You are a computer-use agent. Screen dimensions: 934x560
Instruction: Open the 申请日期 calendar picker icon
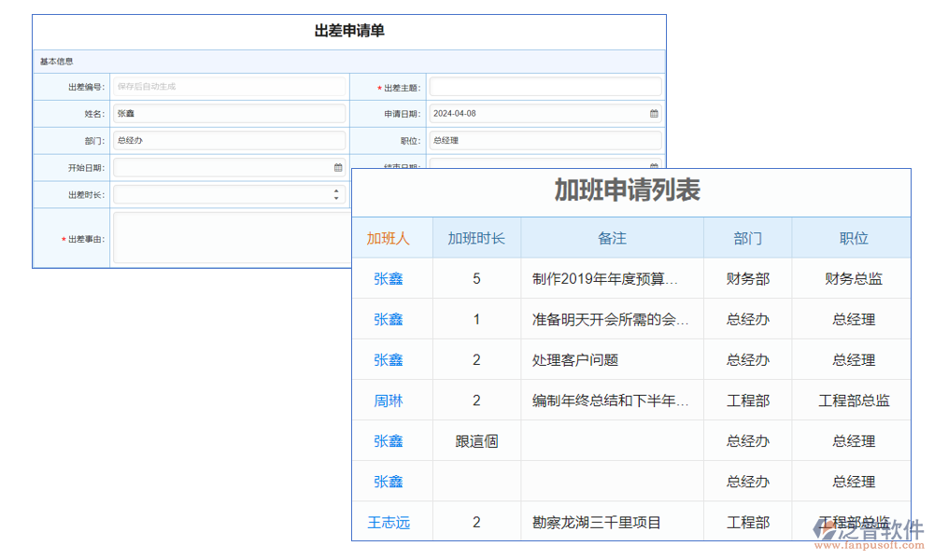pos(654,114)
